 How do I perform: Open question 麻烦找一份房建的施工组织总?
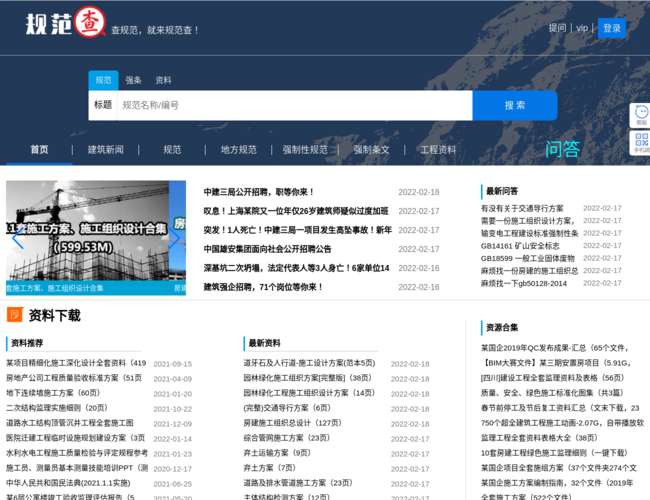click(x=529, y=271)
